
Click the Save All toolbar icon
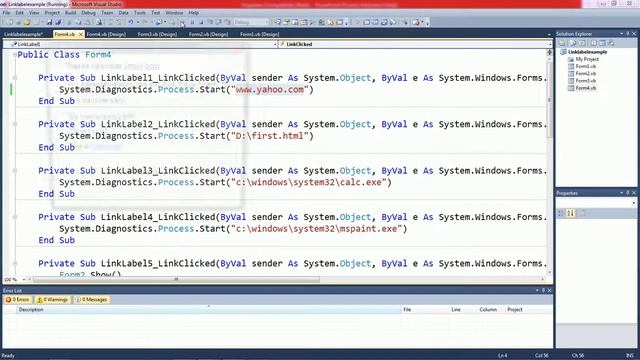[x=58, y=22]
